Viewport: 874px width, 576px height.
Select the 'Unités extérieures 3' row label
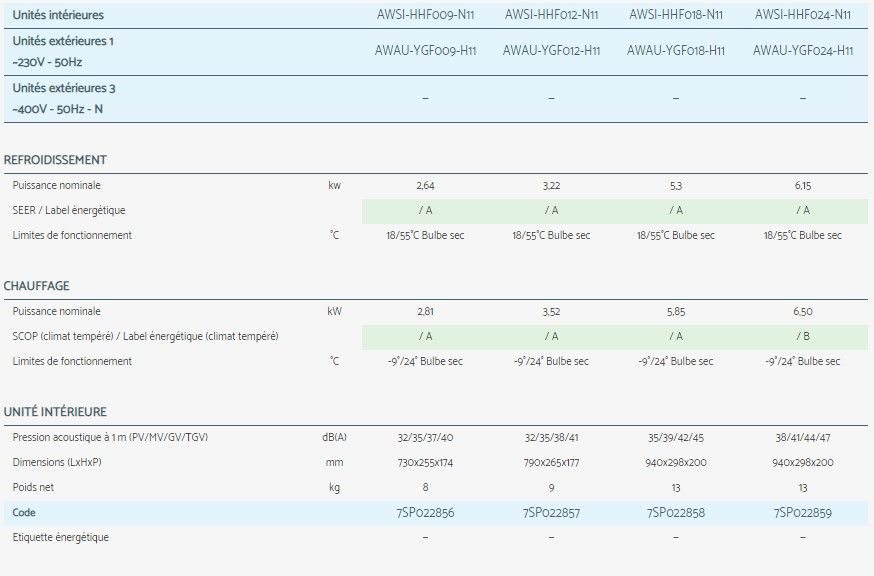tap(65, 88)
